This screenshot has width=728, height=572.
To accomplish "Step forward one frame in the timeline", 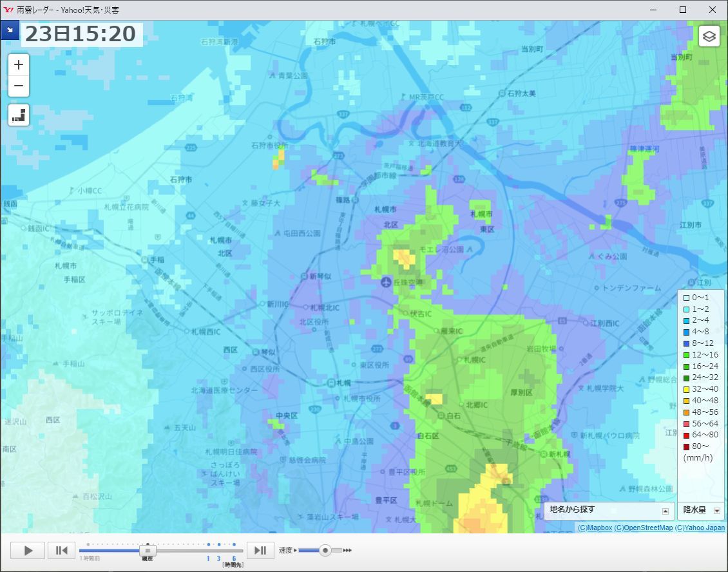I will (x=260, y=551).
